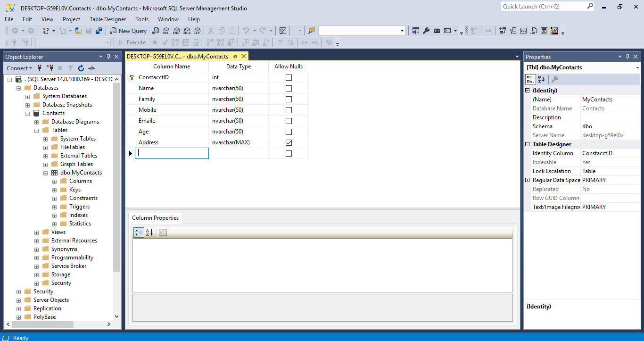This screenshot has width=644, height=341.
Task: Expand Regular Data Space Specification property
Action: click(527, 180)
